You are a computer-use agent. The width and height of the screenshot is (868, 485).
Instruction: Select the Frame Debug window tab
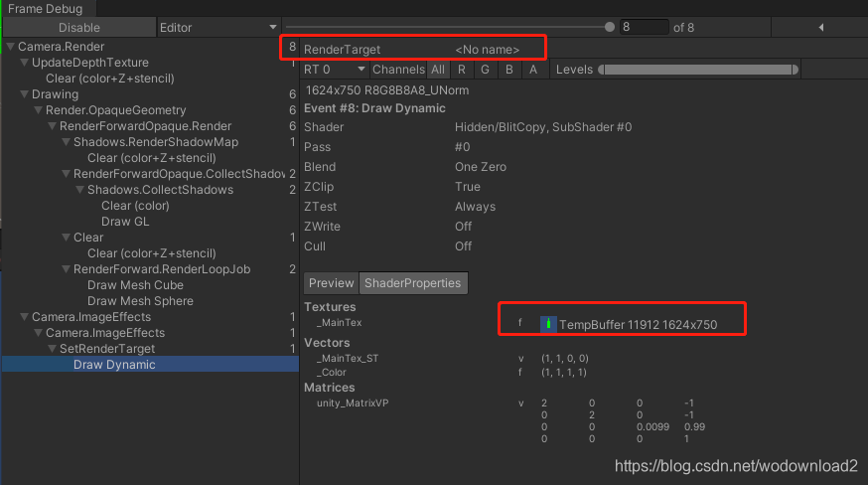click(46, 9)
